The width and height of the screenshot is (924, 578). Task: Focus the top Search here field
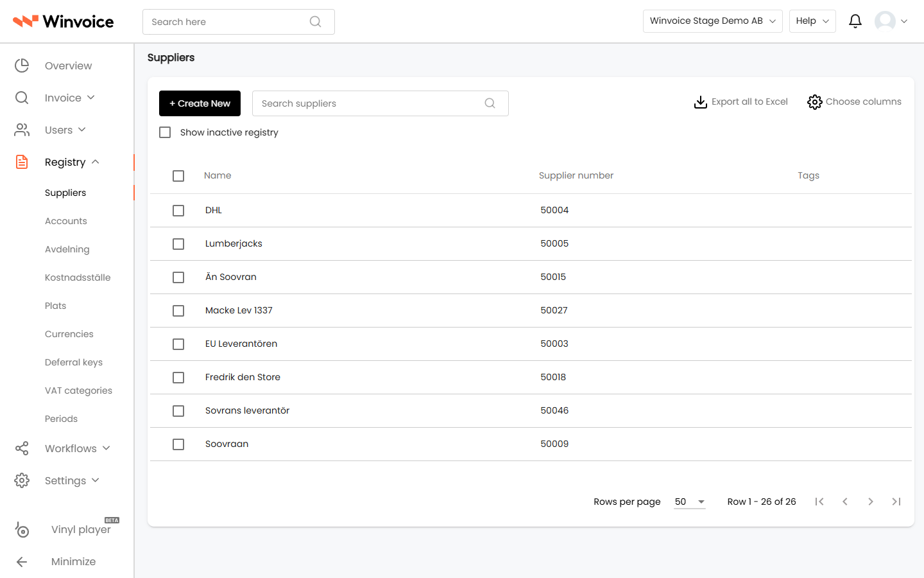pos(238,22)
